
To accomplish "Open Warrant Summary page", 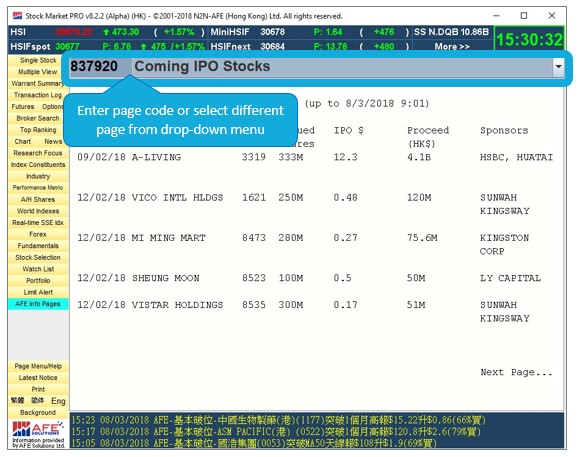I will tap(38, 83).
